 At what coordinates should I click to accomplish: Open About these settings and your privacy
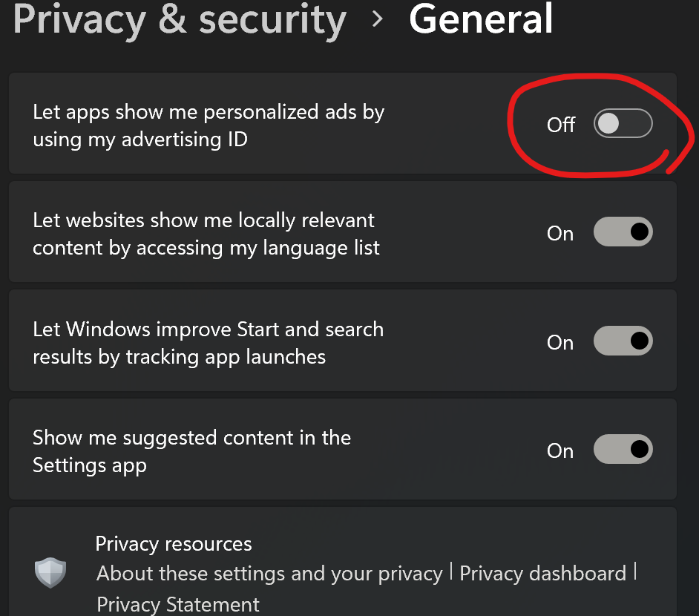[x=269, y=573]
